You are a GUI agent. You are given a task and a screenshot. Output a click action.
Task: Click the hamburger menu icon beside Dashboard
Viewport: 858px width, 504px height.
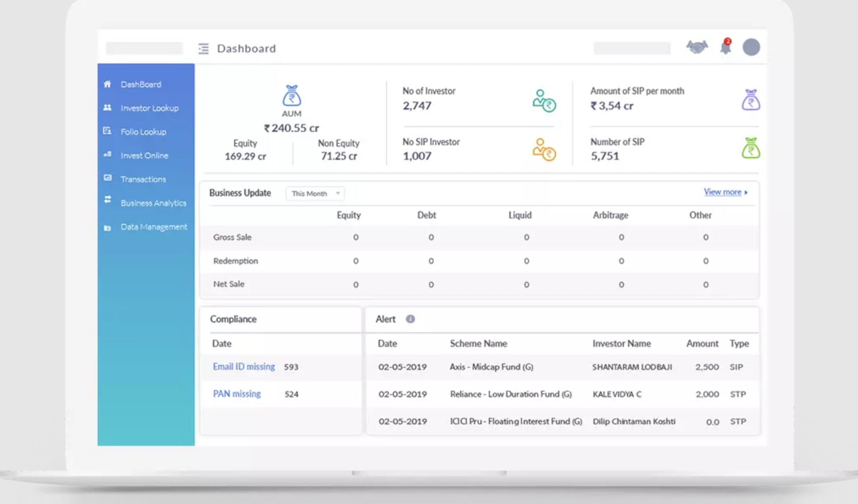[203, 49]
